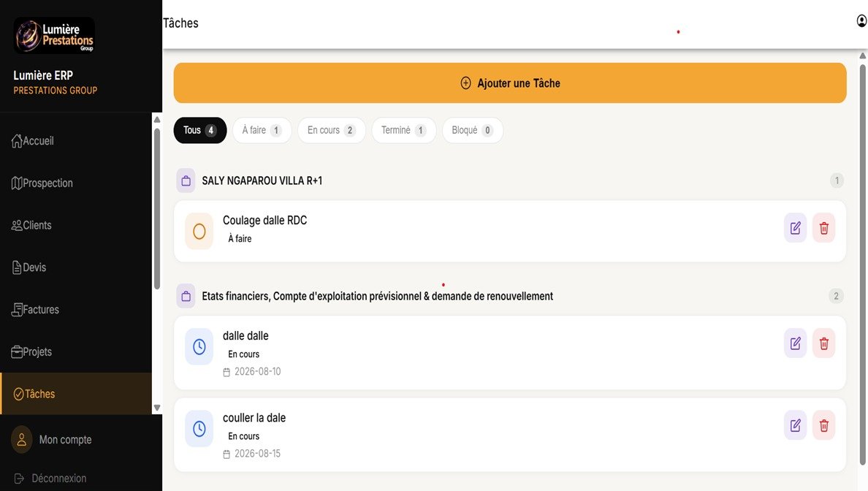
Task: Filter tasks by À faire
Action: pos(262,130)
